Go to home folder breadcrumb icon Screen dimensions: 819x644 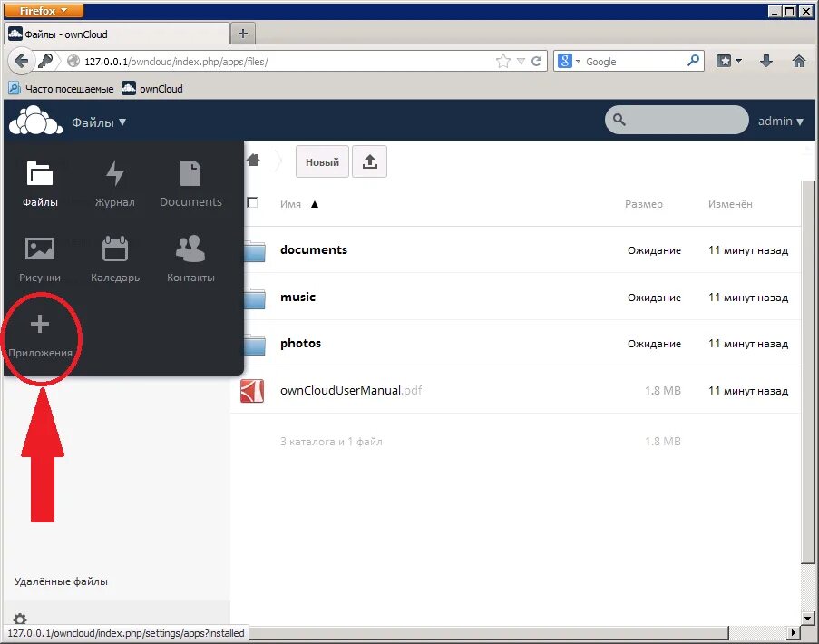pos(254,160)
